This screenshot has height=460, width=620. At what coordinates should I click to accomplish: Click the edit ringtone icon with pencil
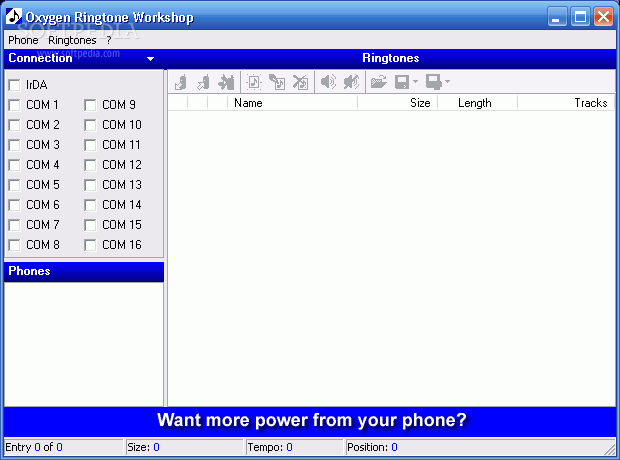(277, 82)
